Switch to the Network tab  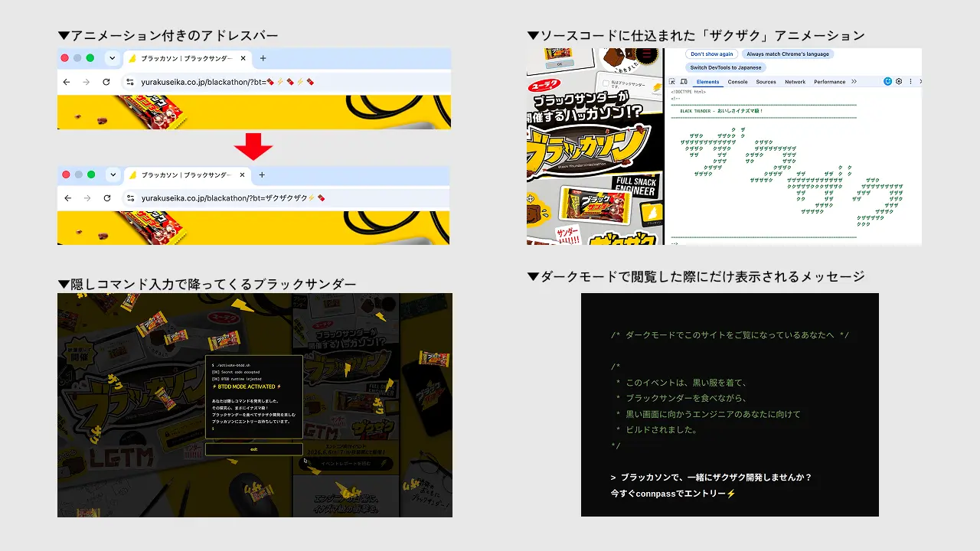click(x=795, y=82)
